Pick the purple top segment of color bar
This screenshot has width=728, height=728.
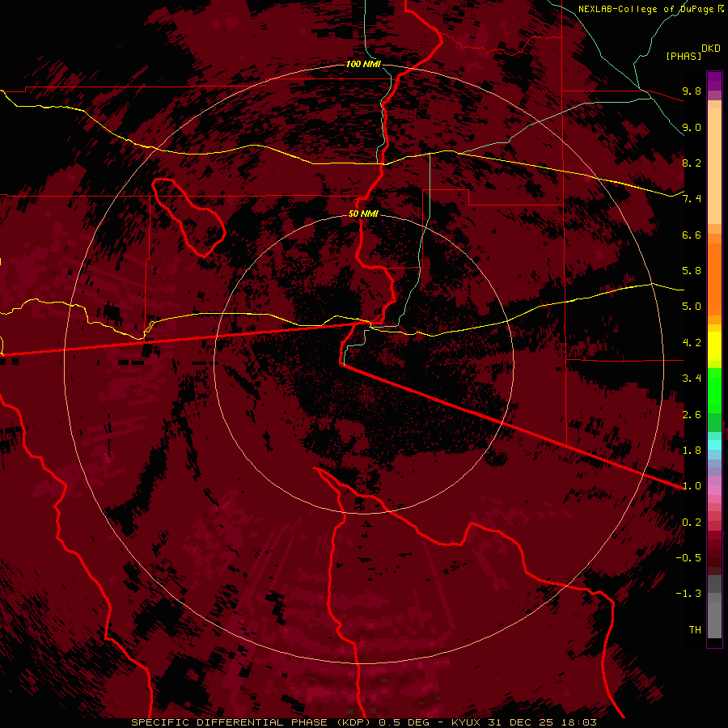coord(714,81)
